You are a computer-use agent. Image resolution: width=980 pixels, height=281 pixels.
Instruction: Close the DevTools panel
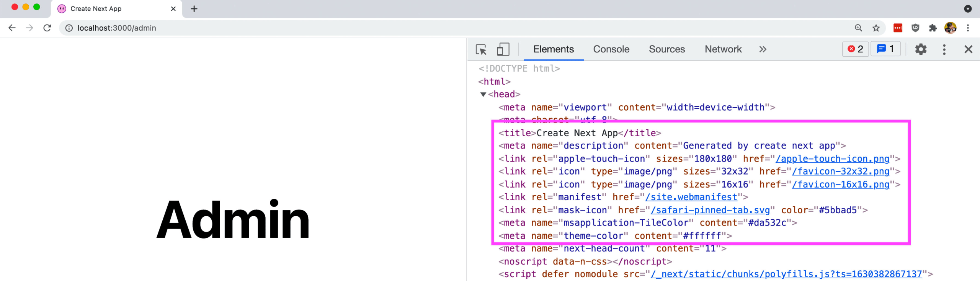click(968, 49)
